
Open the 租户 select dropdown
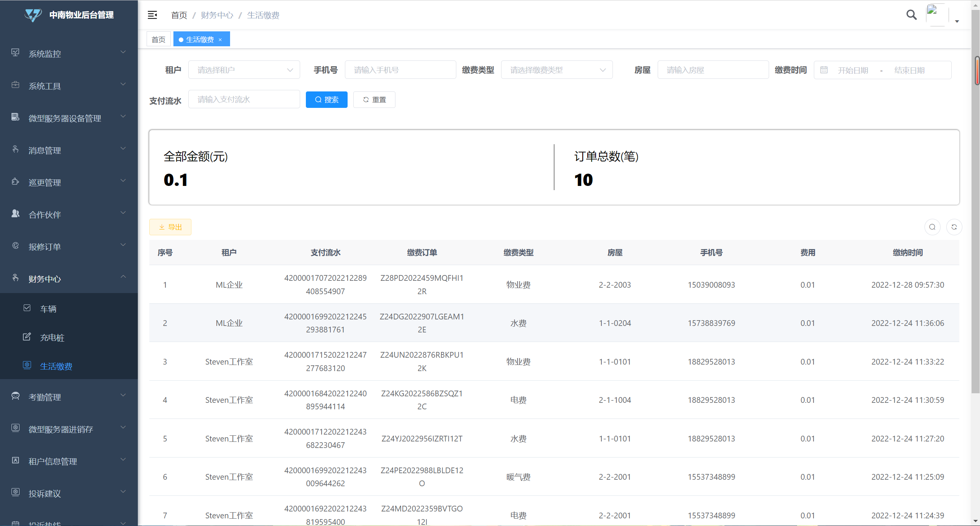[x=244, y=70]
